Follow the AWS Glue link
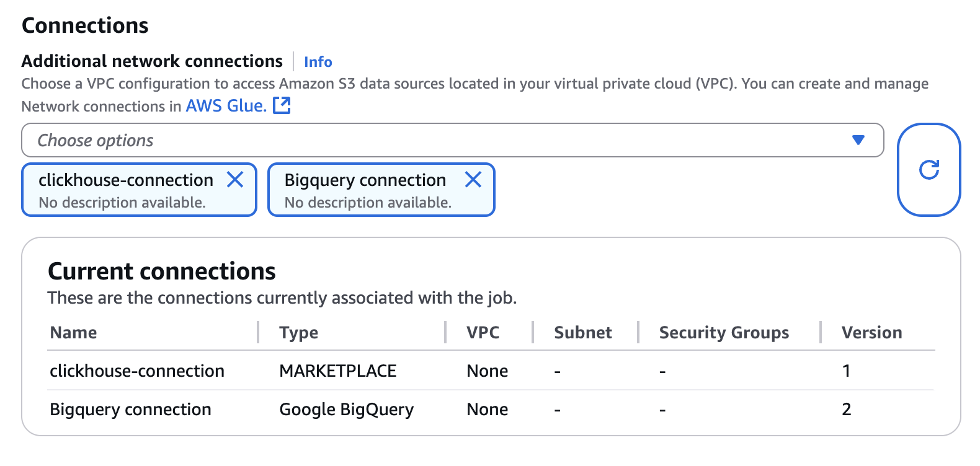980x466 pixels. point(226,106)
